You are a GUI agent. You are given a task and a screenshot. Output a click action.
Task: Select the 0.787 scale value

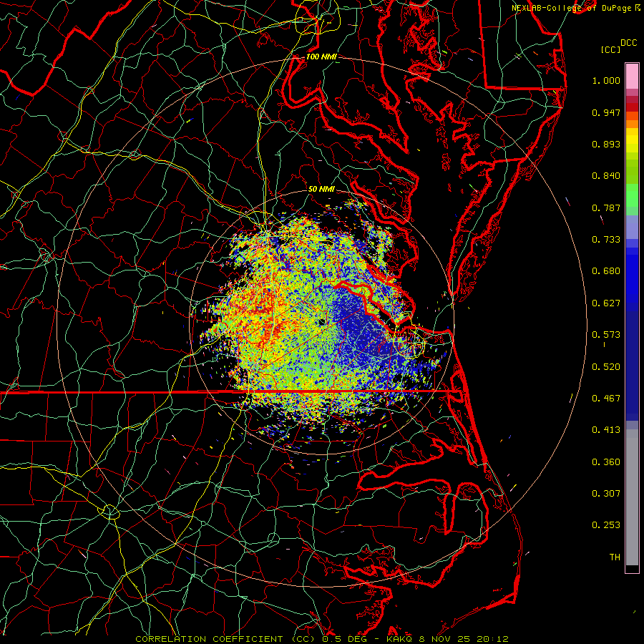pyautogui.click(x=606, y=208)
